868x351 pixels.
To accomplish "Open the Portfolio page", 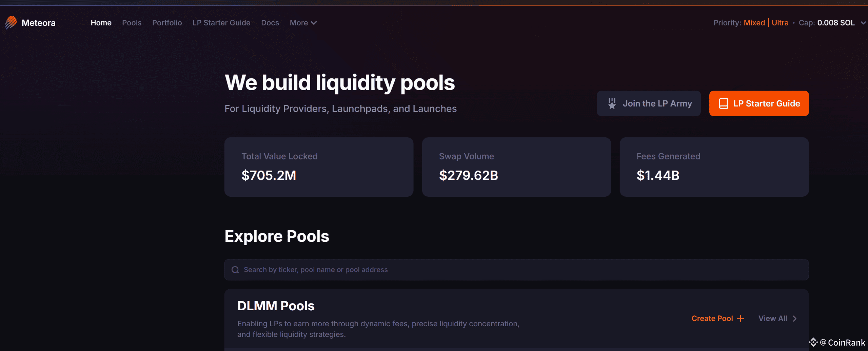I will point(167,23).
